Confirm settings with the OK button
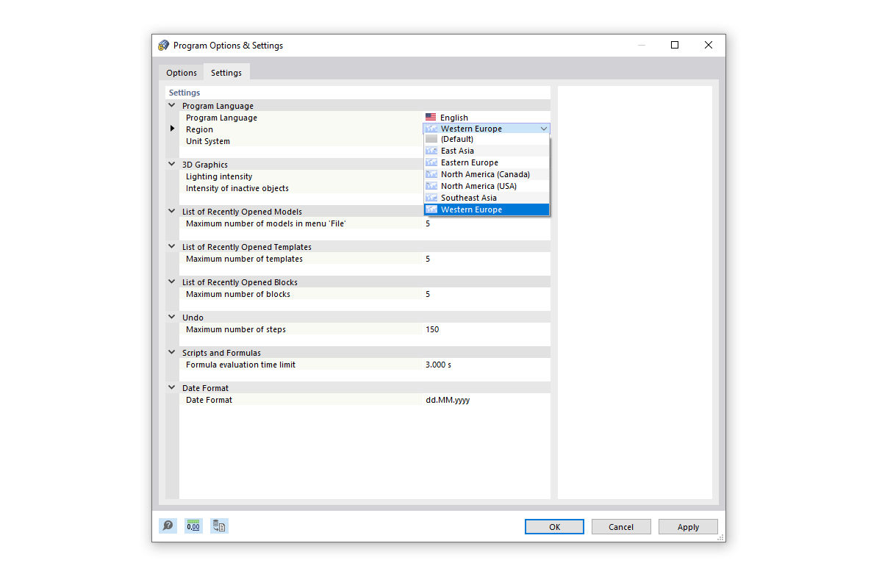The width and height of the screenshot is (882, 588). 554,526
